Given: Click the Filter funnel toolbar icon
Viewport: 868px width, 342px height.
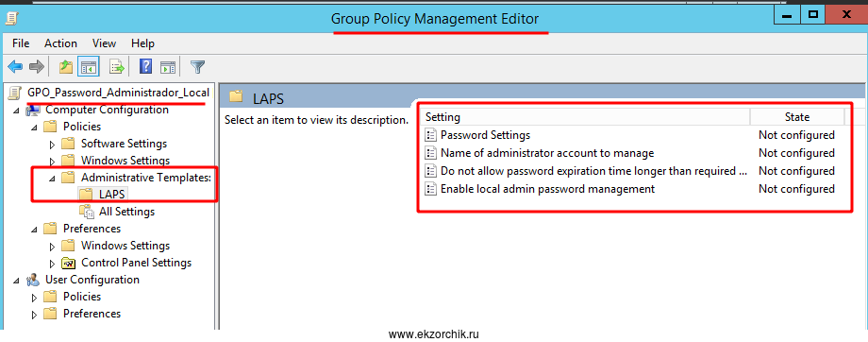Looking at the screenshot, I should (197, 67).
